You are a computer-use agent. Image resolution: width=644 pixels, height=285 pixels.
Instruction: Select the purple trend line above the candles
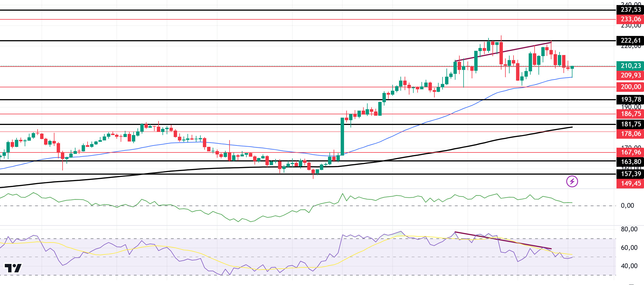[x=503, y=52]
